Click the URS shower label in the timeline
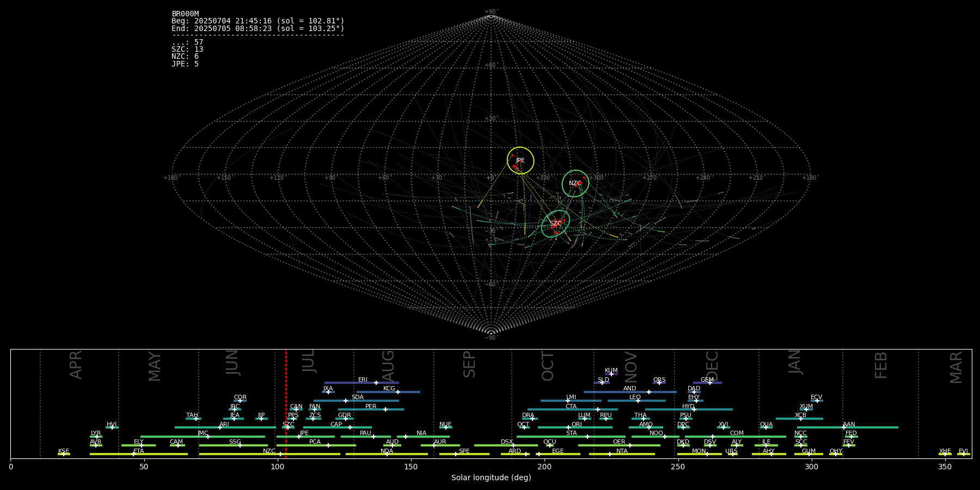Image resolution: width=980 pixels, height=490 pixels. tap(731, 451)
